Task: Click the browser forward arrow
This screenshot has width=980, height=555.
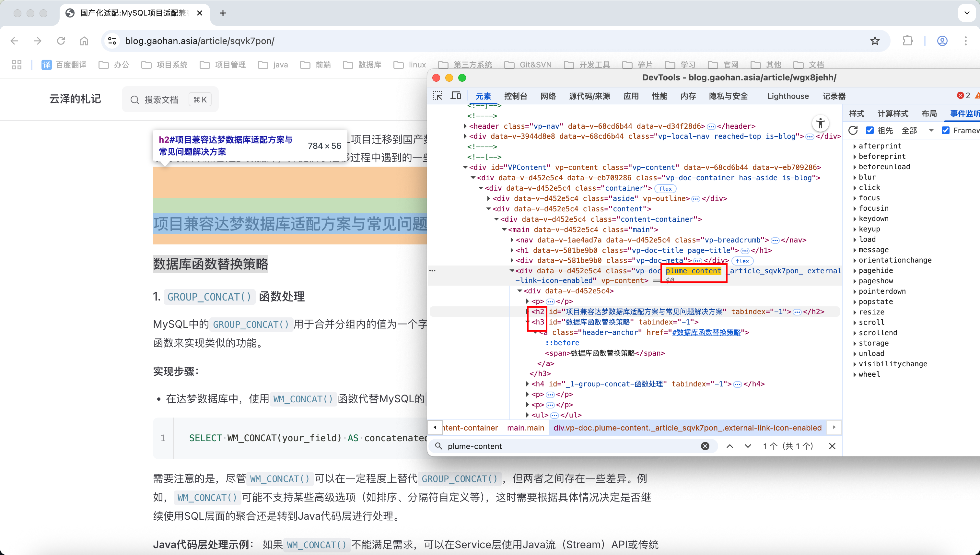Action: click(37, 41)
